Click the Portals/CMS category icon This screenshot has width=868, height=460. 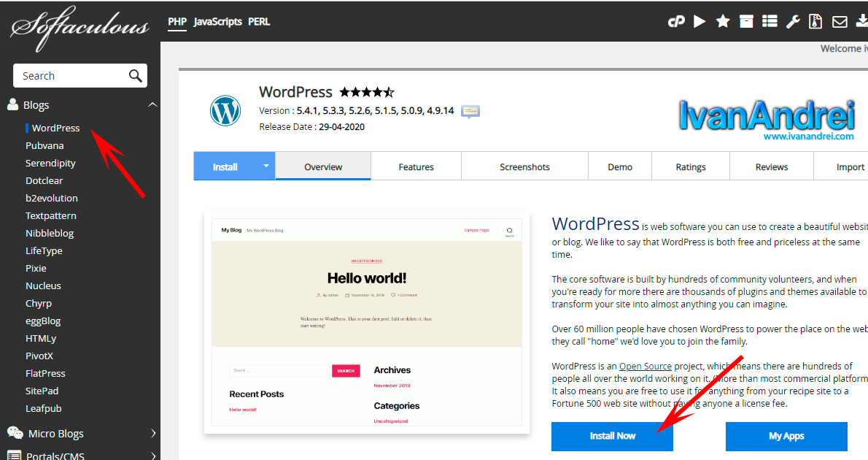pyautogui.click(x=14, y=456)
